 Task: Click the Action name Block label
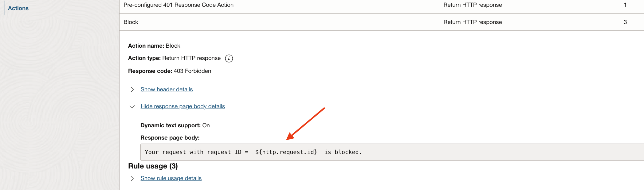(x=146, y=46)
